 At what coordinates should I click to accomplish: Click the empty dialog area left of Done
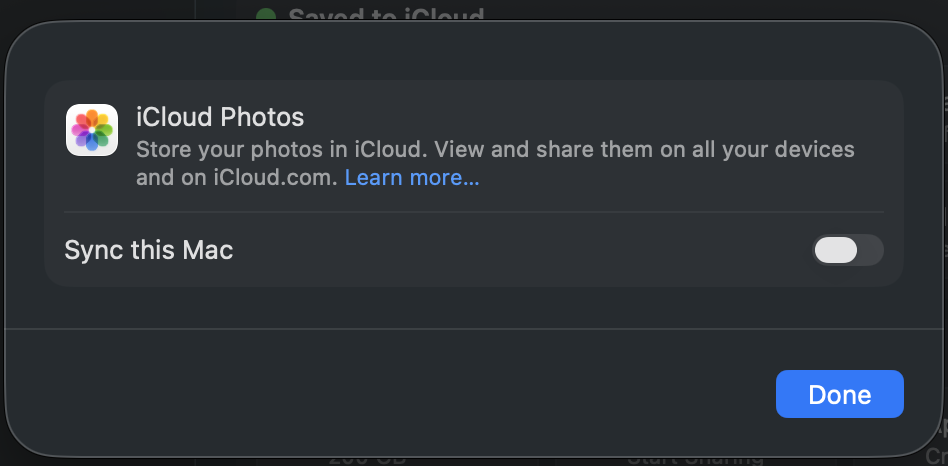[400, 394]
